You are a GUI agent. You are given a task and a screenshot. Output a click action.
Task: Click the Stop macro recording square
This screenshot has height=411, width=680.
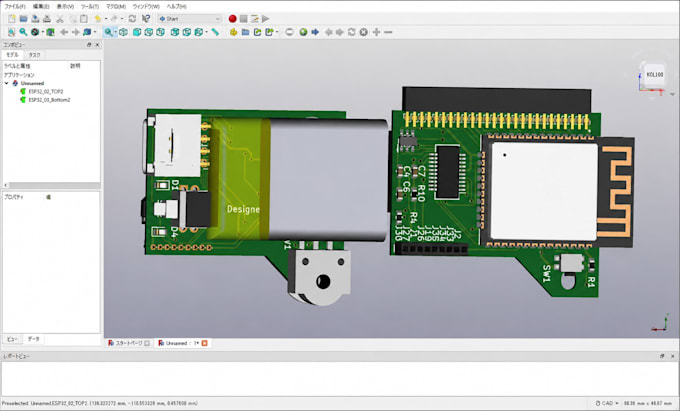pos(244,19)
